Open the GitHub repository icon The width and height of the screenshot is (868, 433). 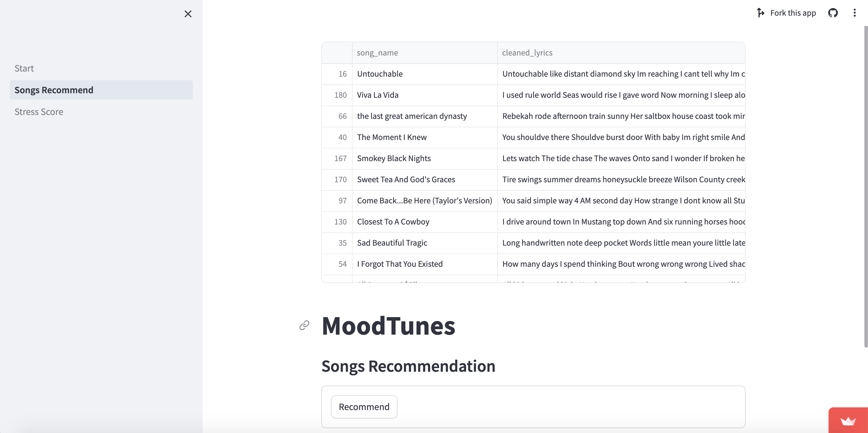pyautogui.click(x=833, y=13)
